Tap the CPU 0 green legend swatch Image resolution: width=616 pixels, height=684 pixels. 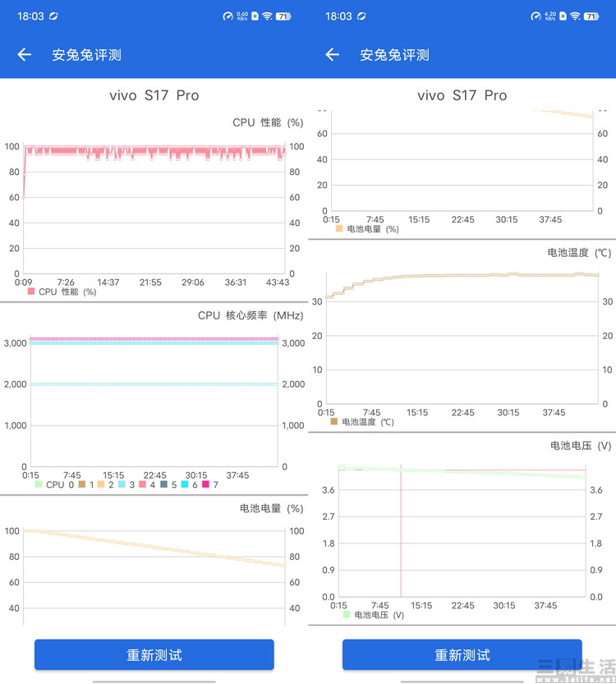pyautogui.click(x=39, y=484)
